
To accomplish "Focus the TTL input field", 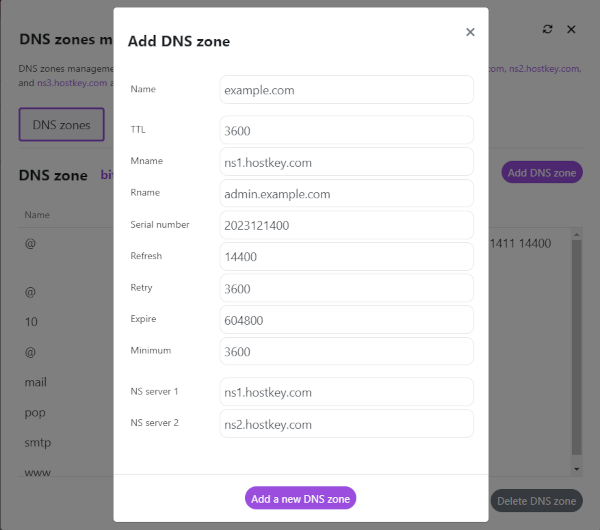I will (346, 130).
